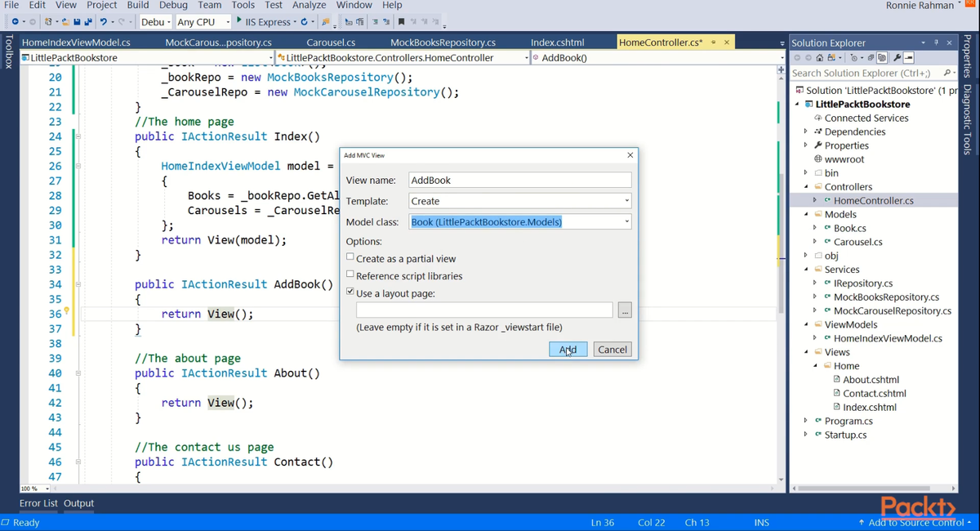Click the Add button in the dialog
Image resolution: width=980 pixels, height=531 pixels.
(x=568, y=349)
